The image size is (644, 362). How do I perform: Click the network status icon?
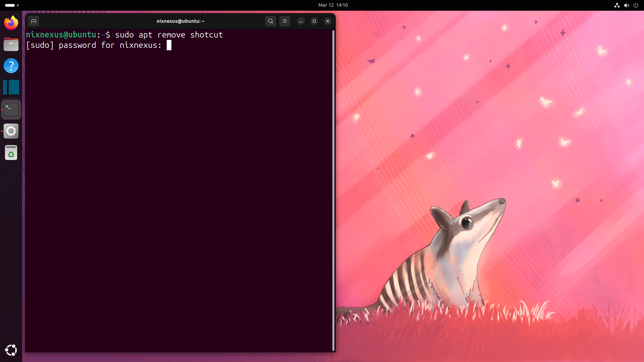[x=617, y=5]
